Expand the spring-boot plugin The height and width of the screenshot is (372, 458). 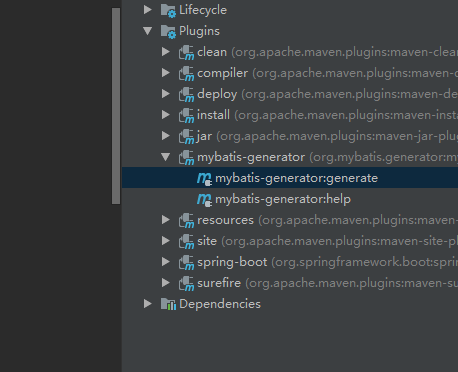point(166,262)
